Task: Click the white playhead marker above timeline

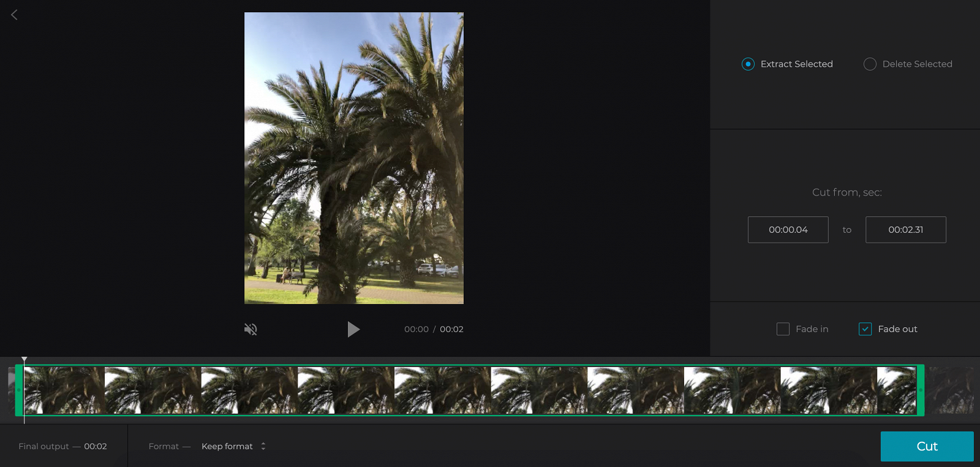Action: (x=24, y=359)
